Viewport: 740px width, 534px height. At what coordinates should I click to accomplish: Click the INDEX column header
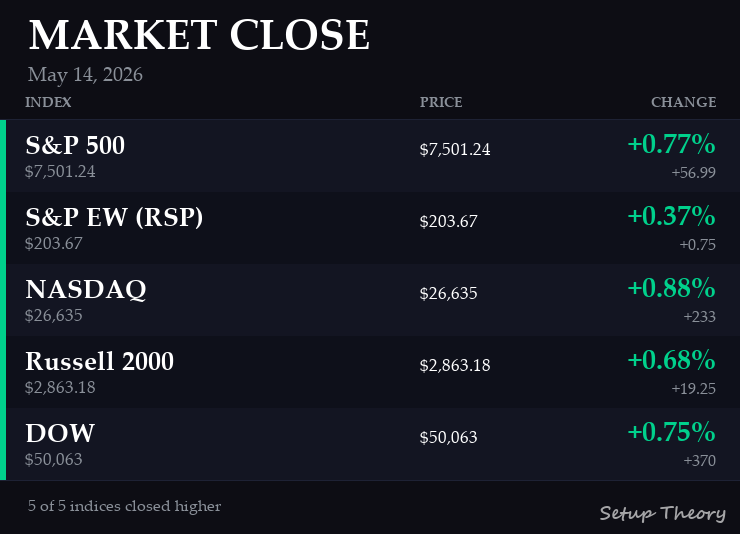(48, 102)
